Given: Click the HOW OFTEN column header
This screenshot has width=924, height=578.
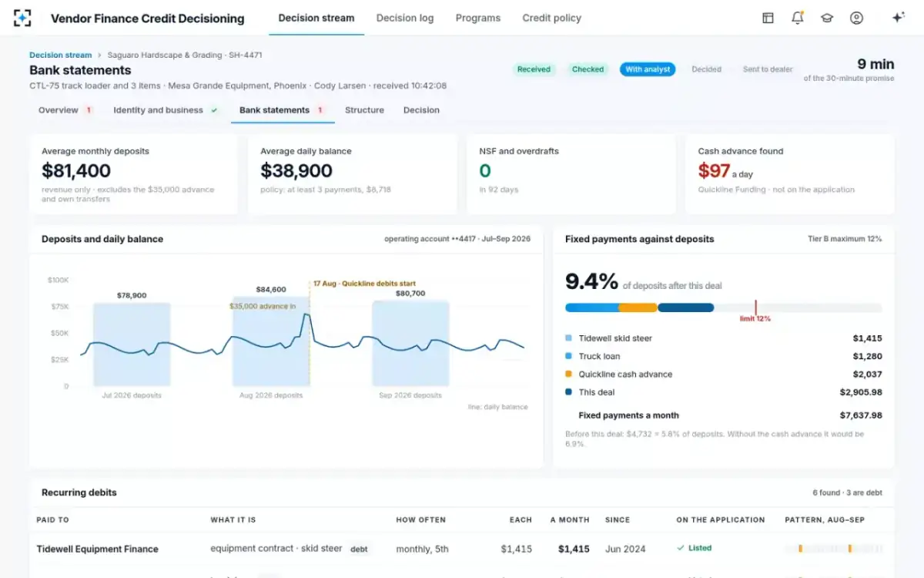Looking at the screenshot, I should point(420,520).
